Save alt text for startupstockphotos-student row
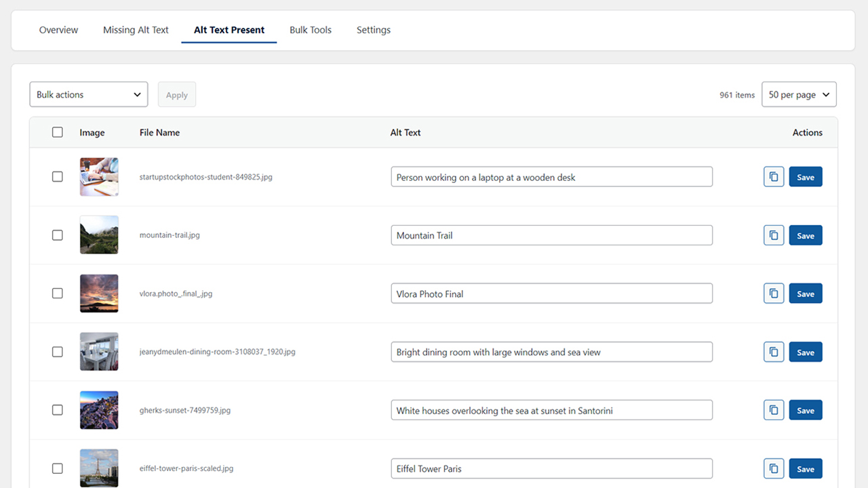The height and width of the screenshot is (488, 868). pyautogui.click(x=806, y=177)
